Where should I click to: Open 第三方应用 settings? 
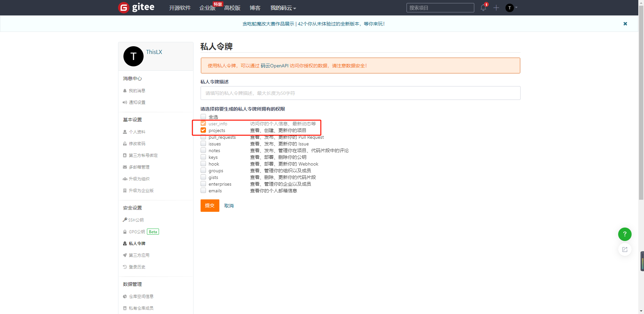[x=139, y=255]
